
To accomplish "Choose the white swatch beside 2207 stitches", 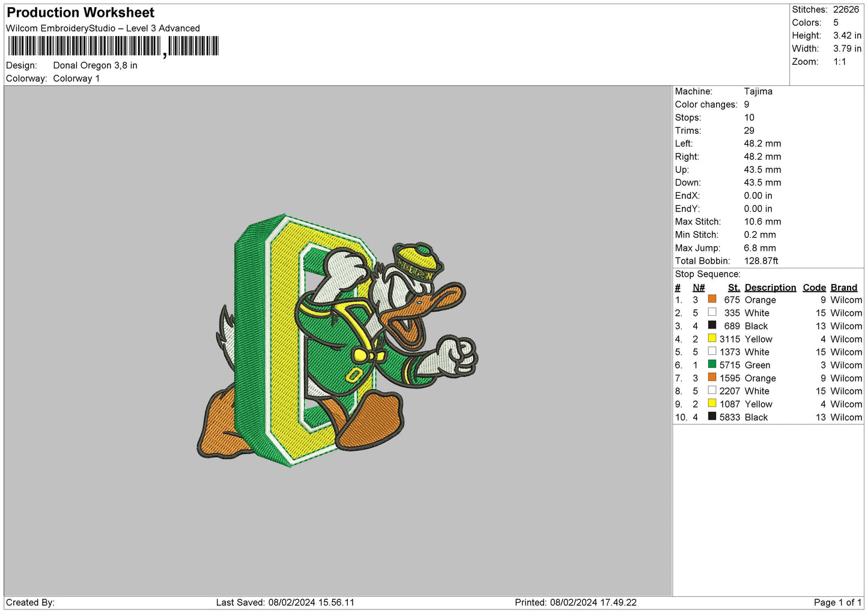I will pyautogui.click(x=712, y=390).
